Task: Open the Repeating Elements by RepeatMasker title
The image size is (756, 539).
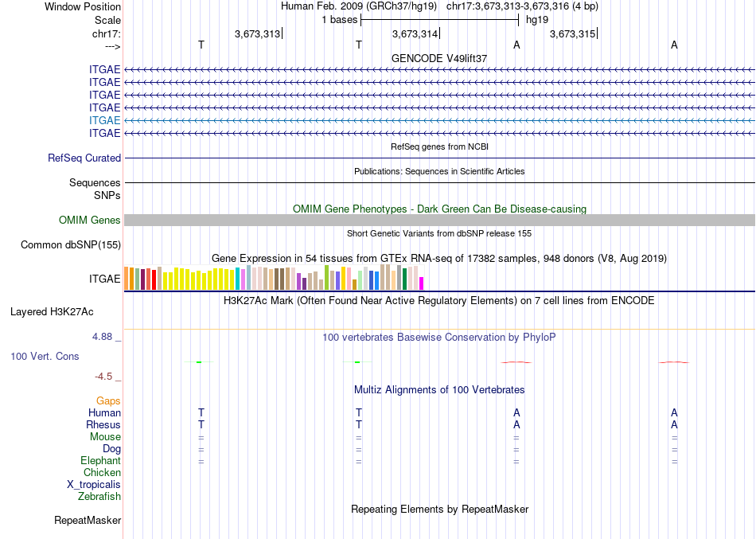Action: pyautogui.click(x=439, y=509)
